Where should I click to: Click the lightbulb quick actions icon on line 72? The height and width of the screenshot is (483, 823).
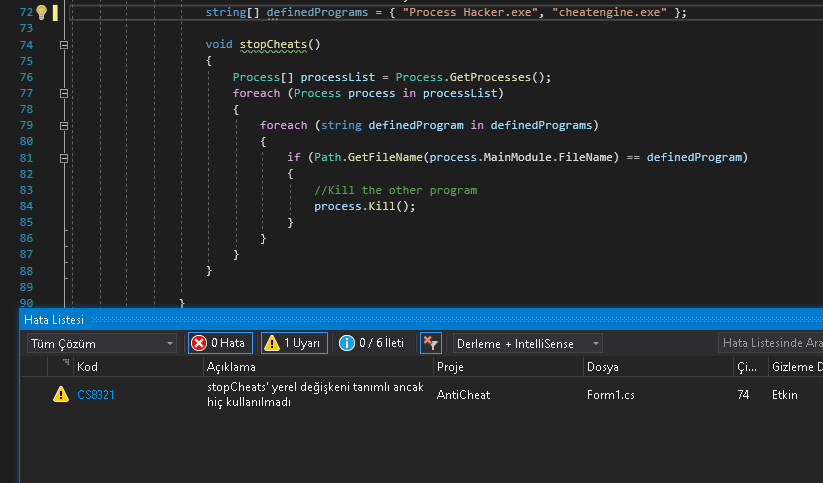(x=41, y=12)
